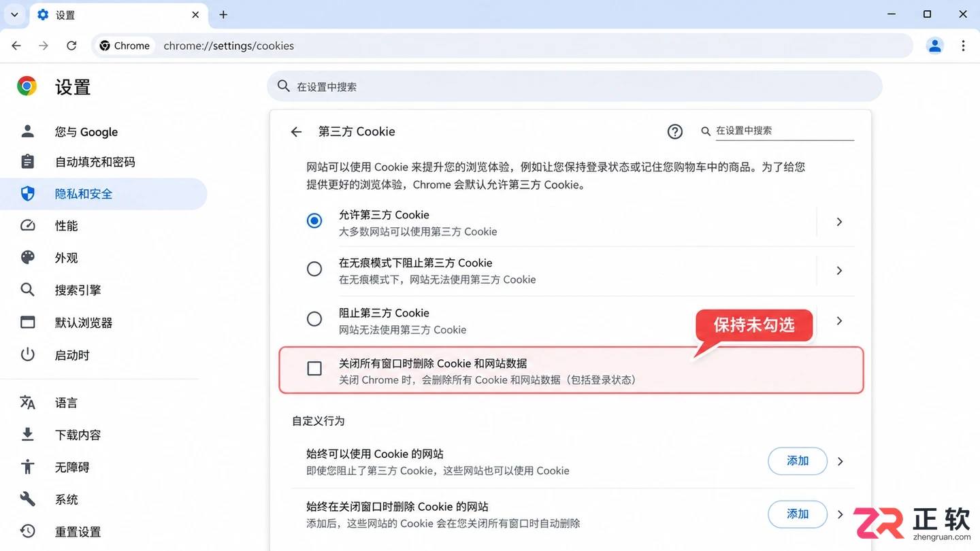Expand 始终可以使用 Cookie 的网站 chevron

pos(840,461)
